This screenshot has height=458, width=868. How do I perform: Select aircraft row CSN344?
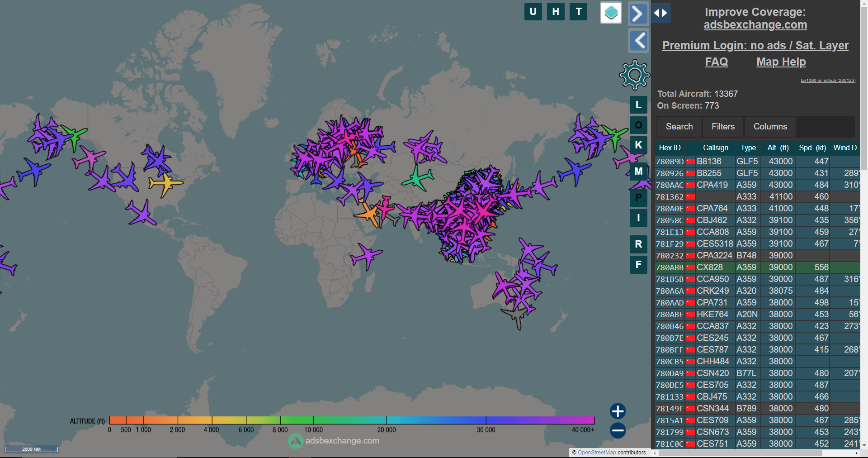(x=757, y=409)
